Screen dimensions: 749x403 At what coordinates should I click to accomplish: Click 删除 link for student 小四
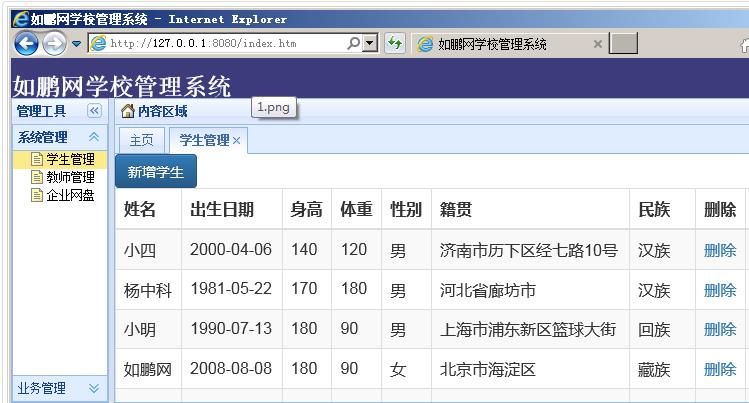point(719,250)
